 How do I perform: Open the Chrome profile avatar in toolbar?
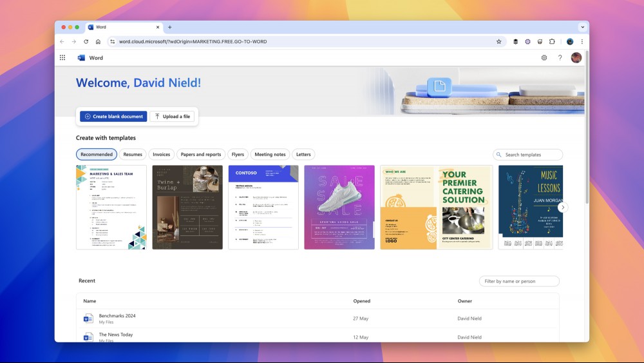(x=570, y=41)
